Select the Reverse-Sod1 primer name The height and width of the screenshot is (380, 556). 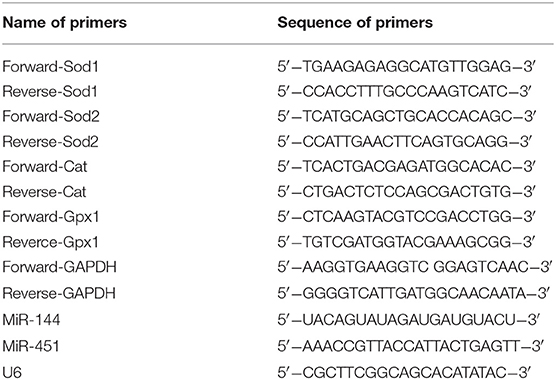pyautogui.click(x=50, y=92)
